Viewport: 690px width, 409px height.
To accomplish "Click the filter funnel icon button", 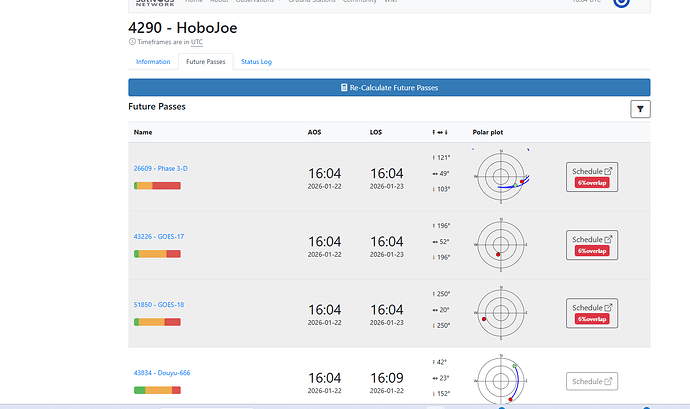I will coord(640,109).
